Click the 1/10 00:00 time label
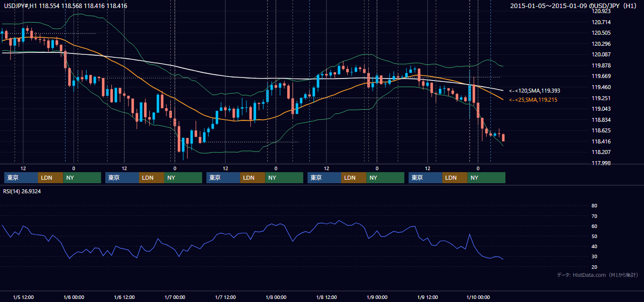Image resolution: width=644 pixels, height=302 pixels. point(478,297)
